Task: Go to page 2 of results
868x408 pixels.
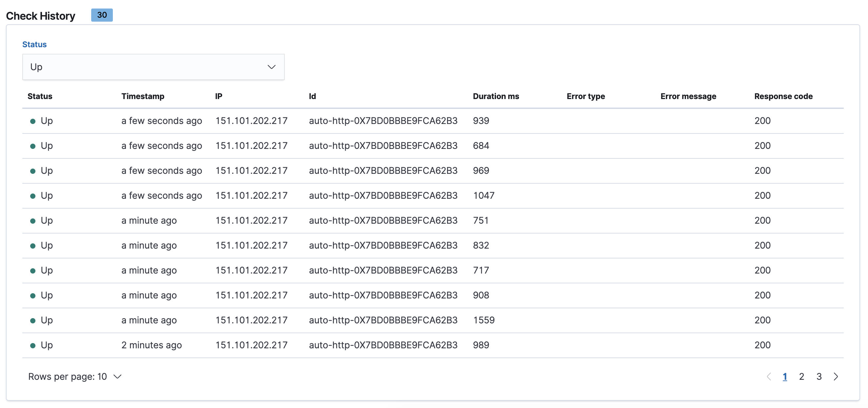Action: 802,376
